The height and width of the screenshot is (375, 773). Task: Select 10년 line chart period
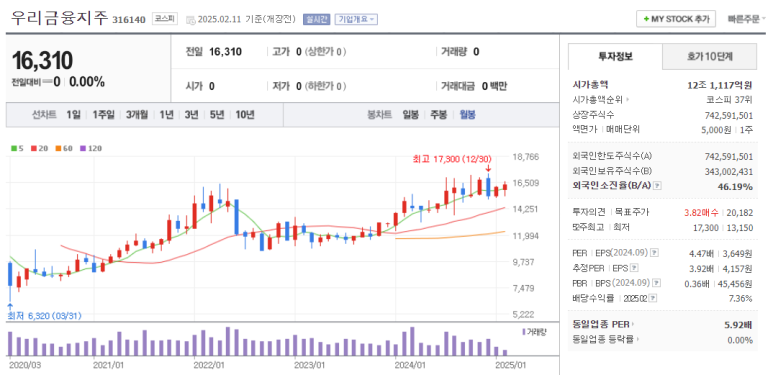(245, 115)
